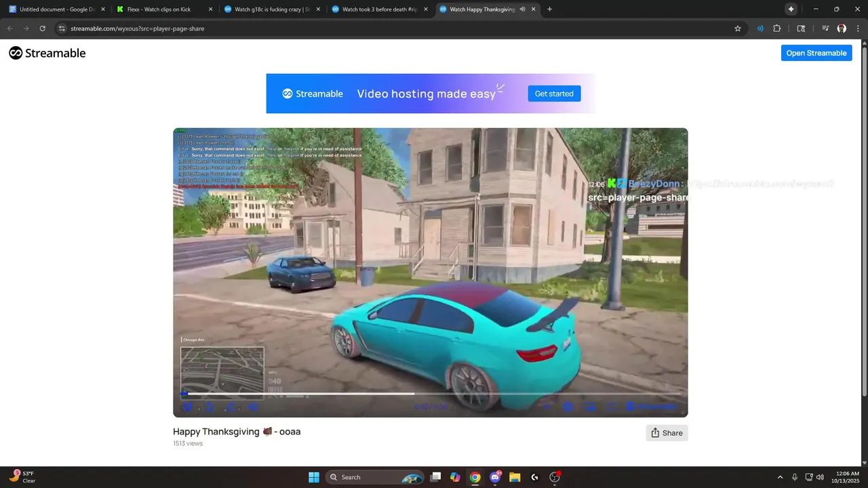Bookmark this page with star icon

pyautogui.click(x=738, y=28)
